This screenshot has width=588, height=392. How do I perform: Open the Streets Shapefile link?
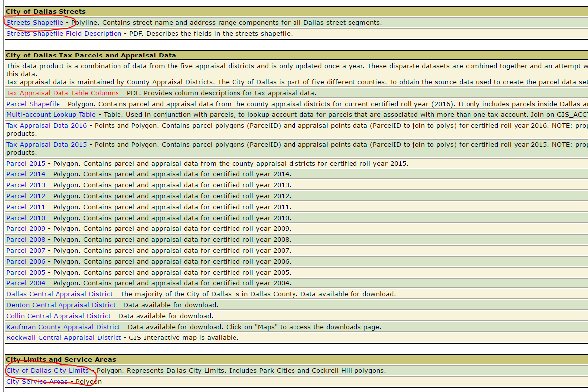pyautogui.click(x=35, y=22)
